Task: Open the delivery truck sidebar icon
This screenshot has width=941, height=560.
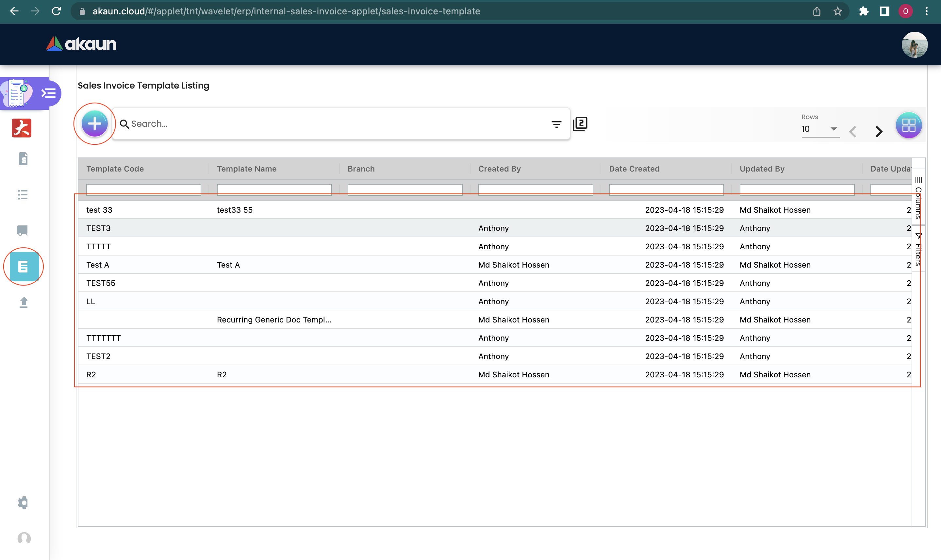Action: pyautogui.click(x=23, y=230)
